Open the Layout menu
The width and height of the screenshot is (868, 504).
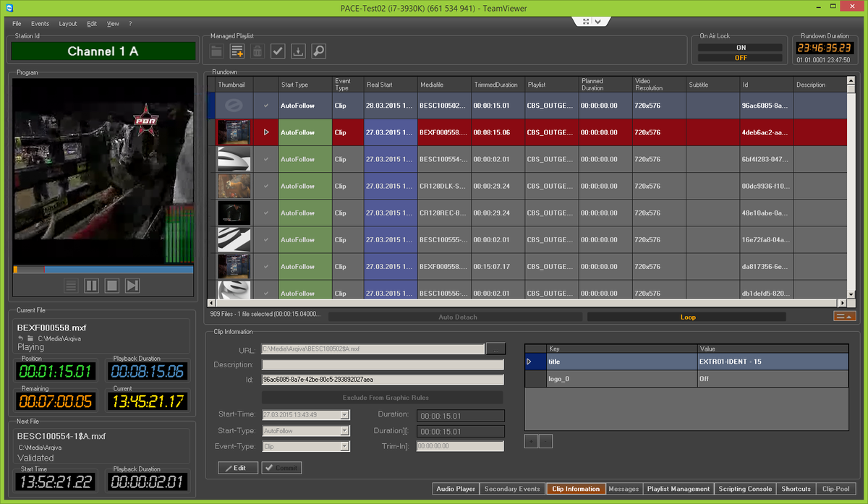[68, 24]
